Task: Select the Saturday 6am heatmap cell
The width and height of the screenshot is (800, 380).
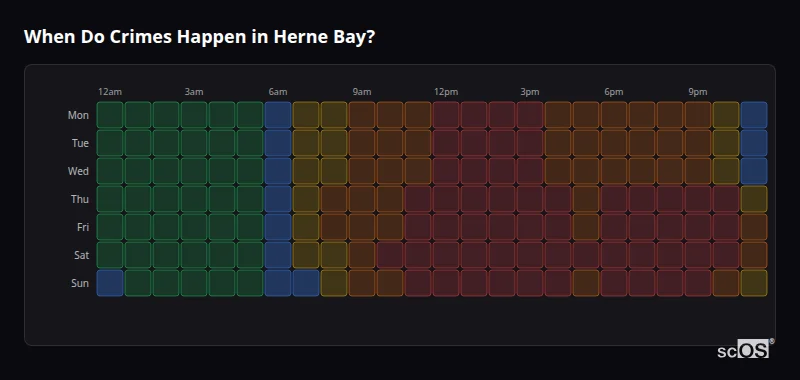Action: point(278,255)
